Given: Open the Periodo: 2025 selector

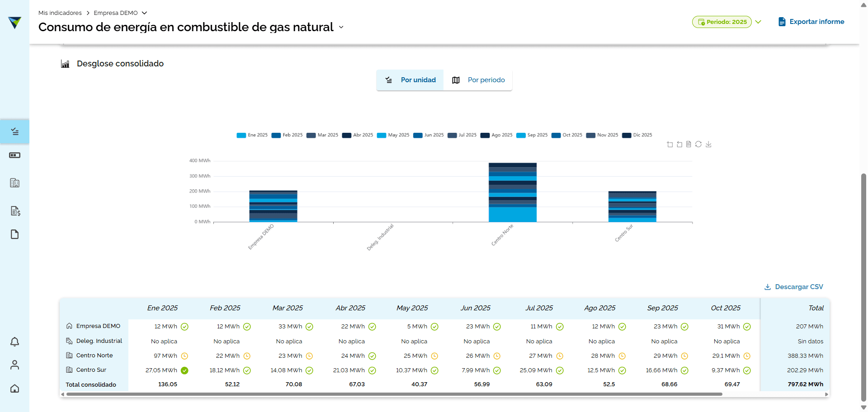Looking at the screenshot, I should (722, 22).
